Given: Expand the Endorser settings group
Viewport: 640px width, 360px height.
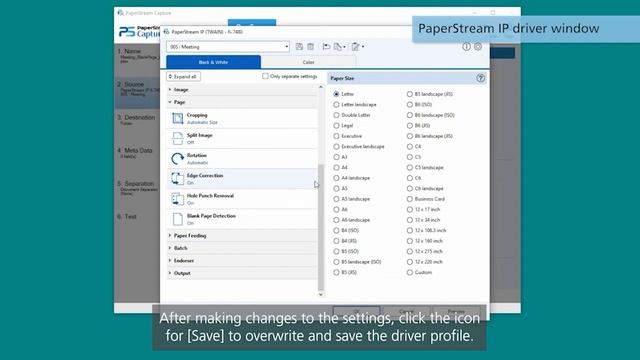Looking at the screenshot, I should point(242,260).
